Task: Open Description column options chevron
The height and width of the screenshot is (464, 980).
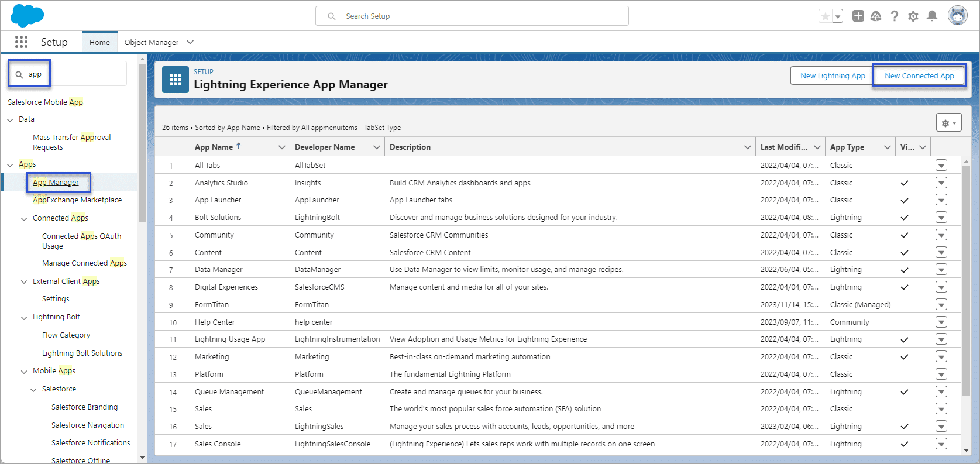Action: pos(747,147)
